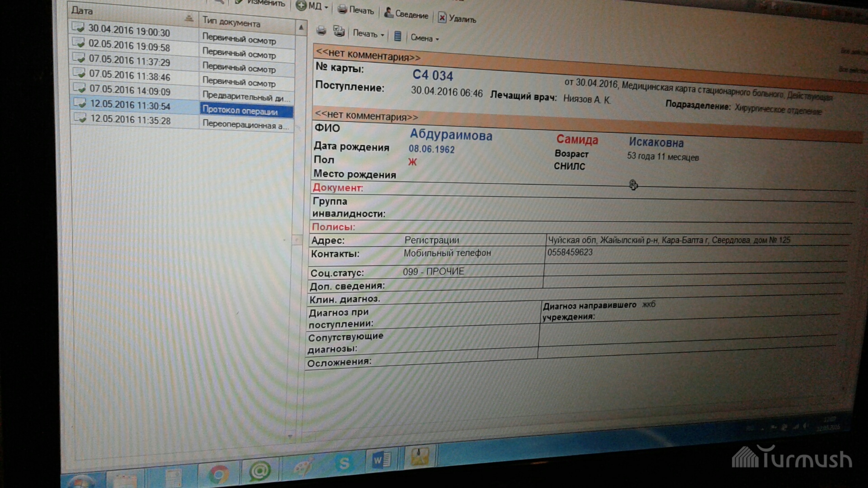Expand the Смена dropdown menu
Viewport: 868px width, 488px height.
pyautogui.click(x=425, y=38)
